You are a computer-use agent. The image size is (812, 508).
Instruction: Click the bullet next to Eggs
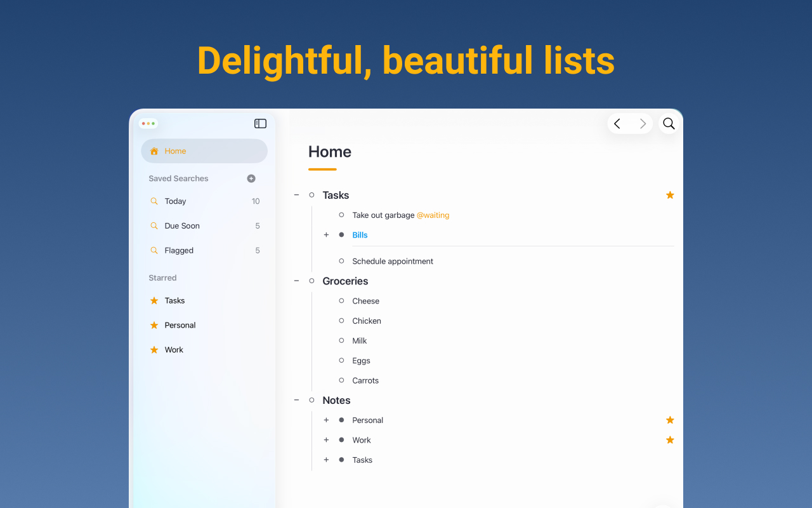tap(341, 361)
